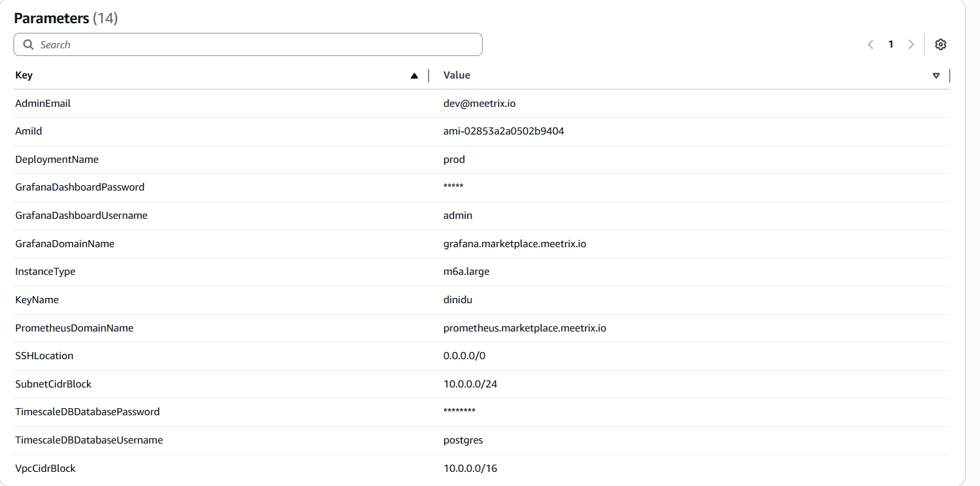Click ascending sort arrow on Key column
This screenshot has height=486, width=980.
click(x=414, y=75)
